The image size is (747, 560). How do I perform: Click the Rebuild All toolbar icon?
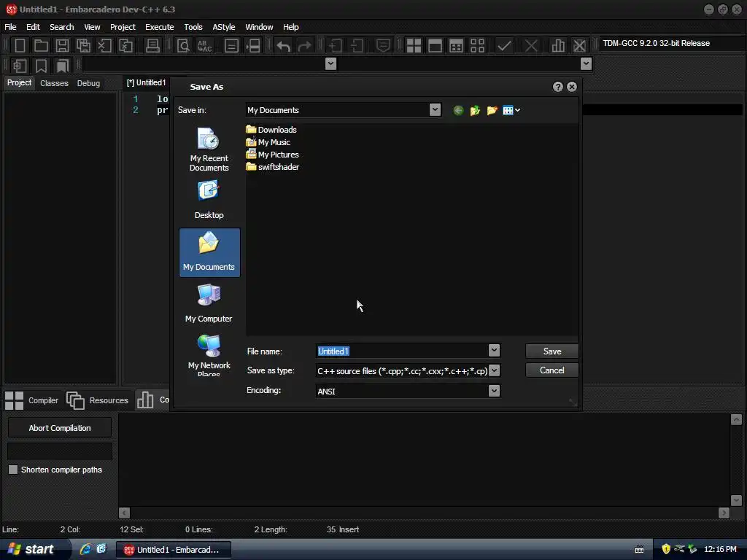(477, 46)
